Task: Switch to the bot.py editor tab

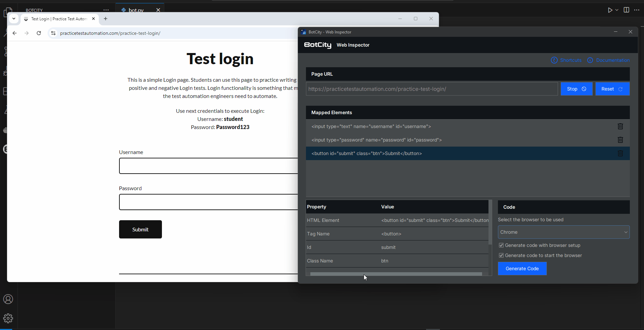Action: pos(136,10)
